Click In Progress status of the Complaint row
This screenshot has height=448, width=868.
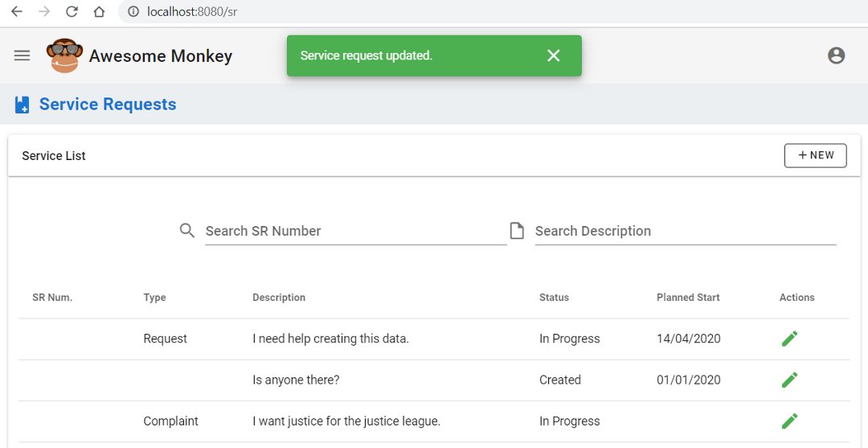[x=570, y=421]
